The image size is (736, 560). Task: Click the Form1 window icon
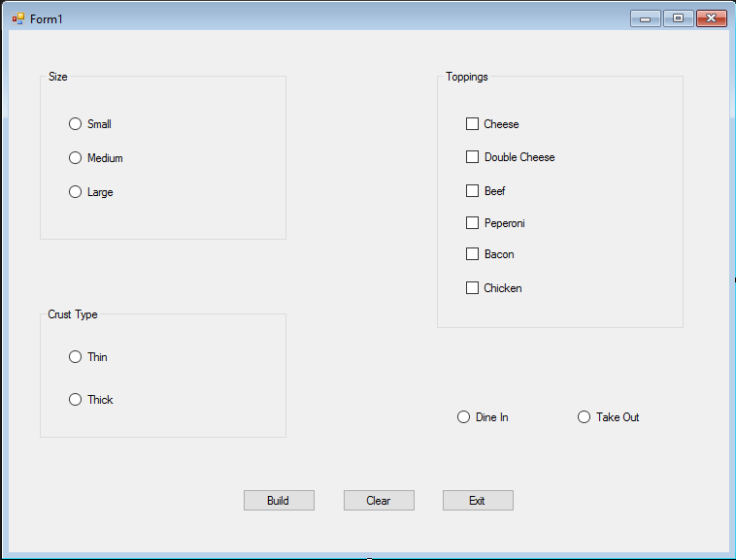pos(18,18)
